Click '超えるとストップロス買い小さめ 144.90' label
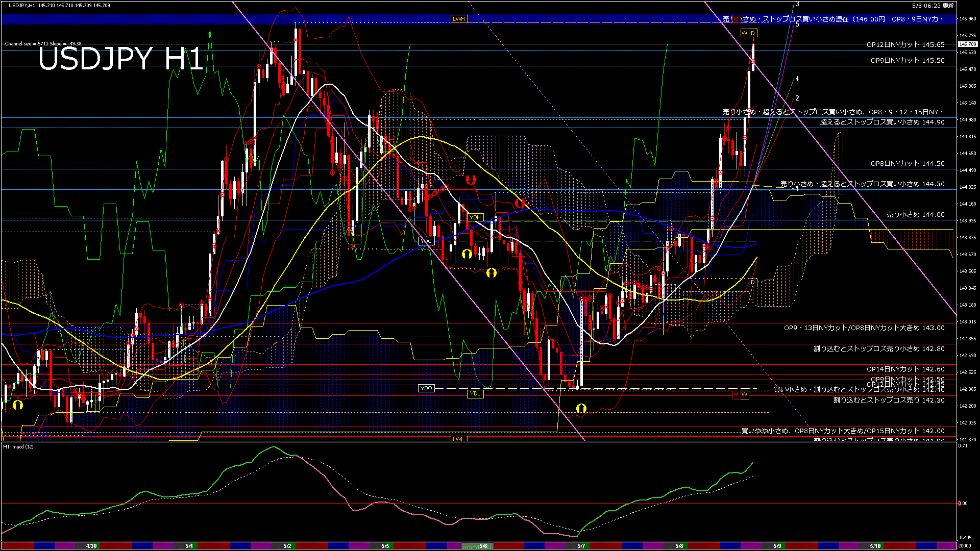The width and height of the screenshot is (980, 551). 882,122
